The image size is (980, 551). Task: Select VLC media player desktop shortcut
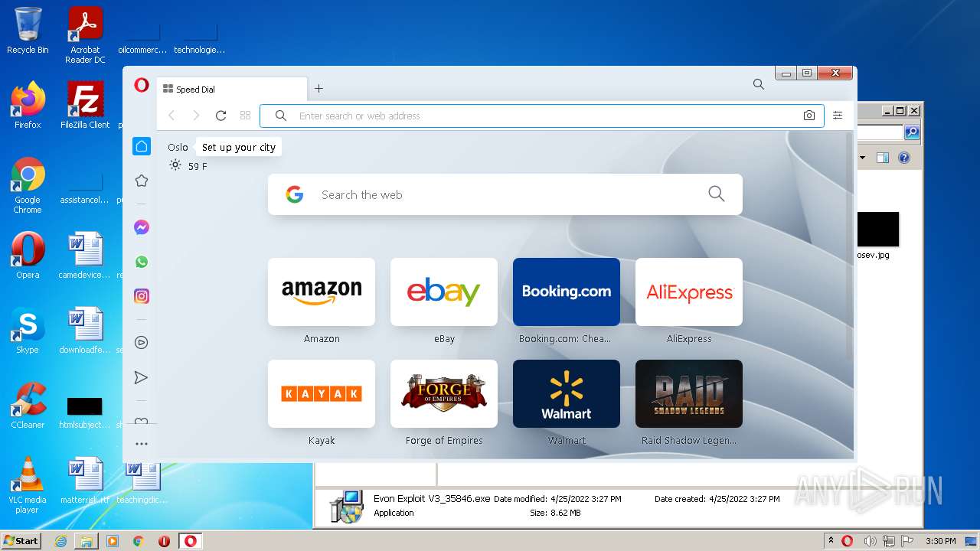point(28,485)
